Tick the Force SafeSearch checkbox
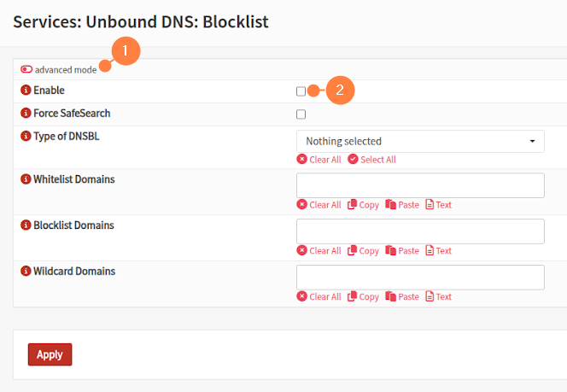 (x=301, y=114)
